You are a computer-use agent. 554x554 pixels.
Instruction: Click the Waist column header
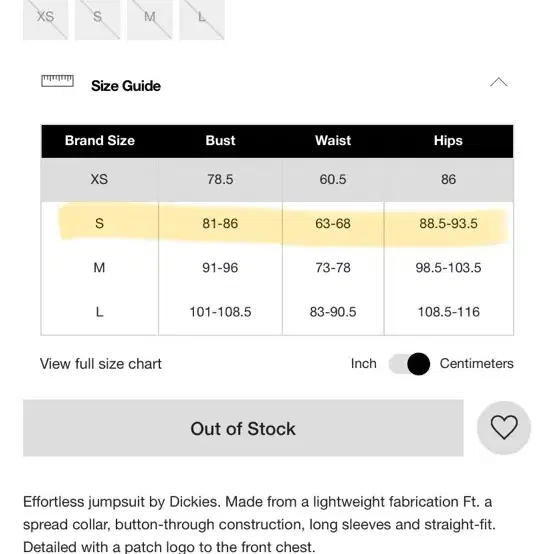(333, 141)
